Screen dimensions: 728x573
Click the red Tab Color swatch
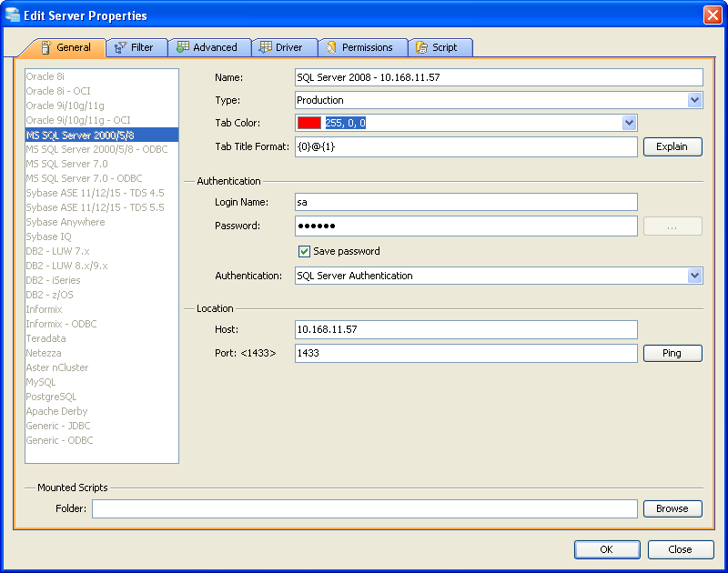(309, 123)
